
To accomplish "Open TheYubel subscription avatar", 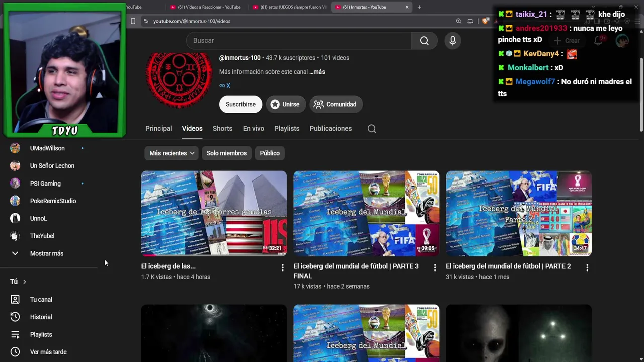I will tap(15, 236).
